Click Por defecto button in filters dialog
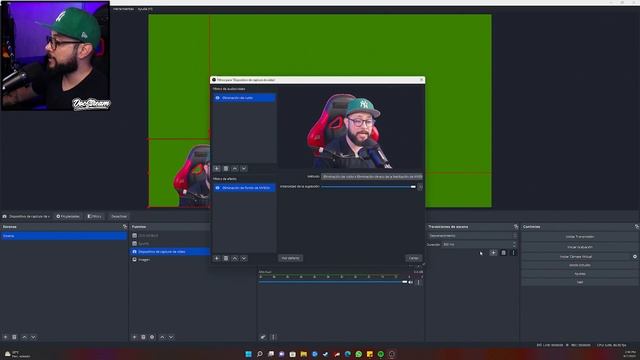The image size is (640, 360). [291, 258]
